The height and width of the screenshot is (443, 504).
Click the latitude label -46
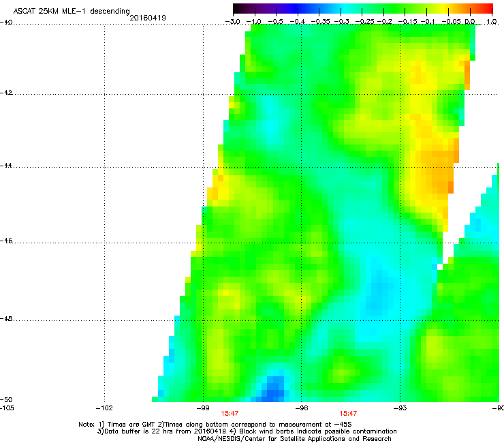[x=6, y=241]
